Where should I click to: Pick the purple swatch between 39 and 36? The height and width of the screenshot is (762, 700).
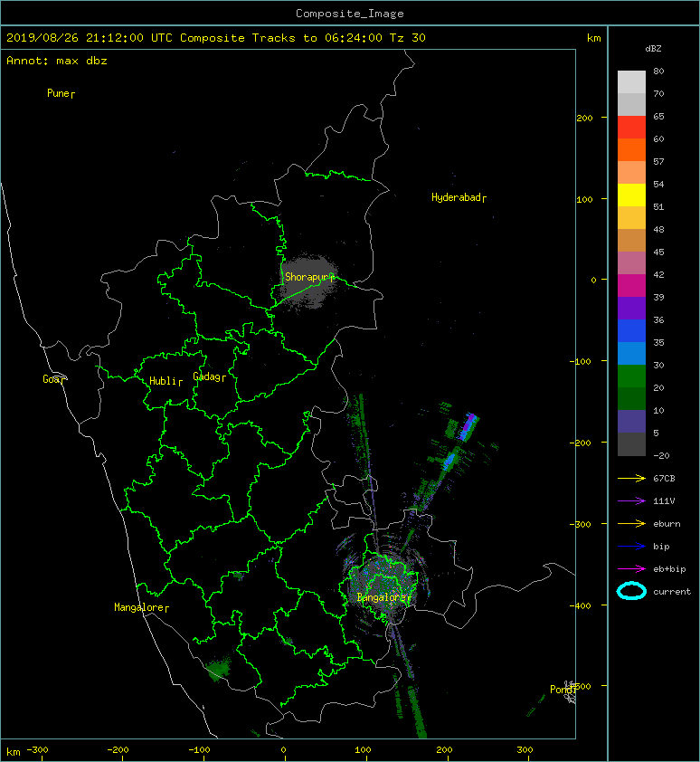[631, 308]
